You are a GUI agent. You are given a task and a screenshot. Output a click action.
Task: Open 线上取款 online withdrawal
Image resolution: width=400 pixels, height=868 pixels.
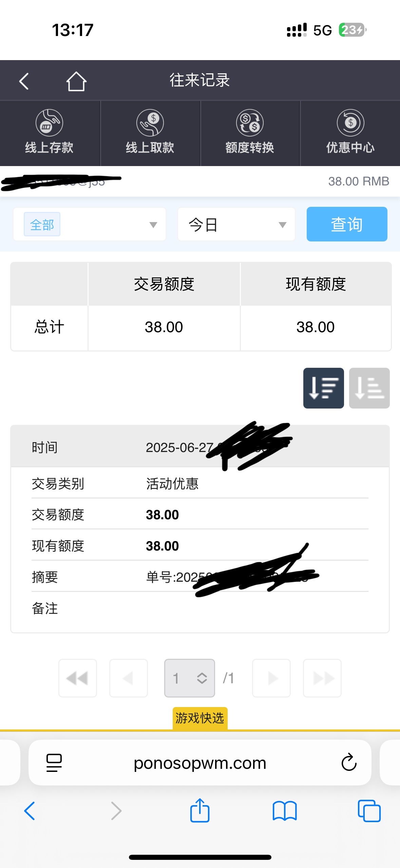tap(150, 133)
